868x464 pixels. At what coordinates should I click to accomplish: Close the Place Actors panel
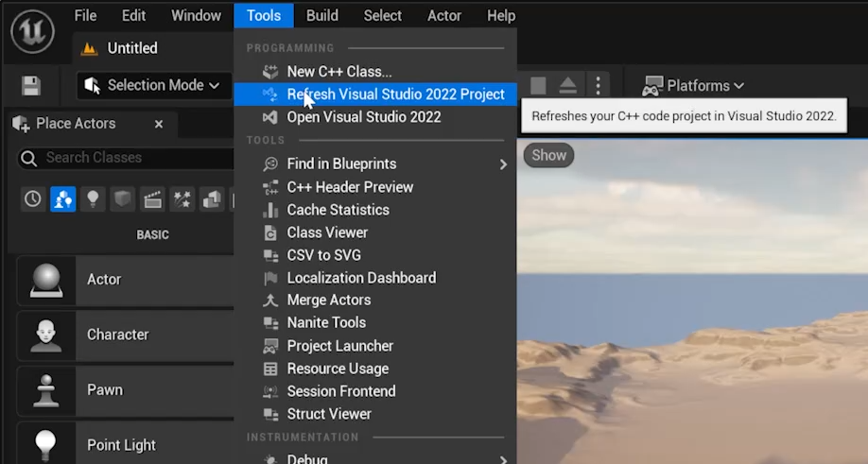click(159, 124)
